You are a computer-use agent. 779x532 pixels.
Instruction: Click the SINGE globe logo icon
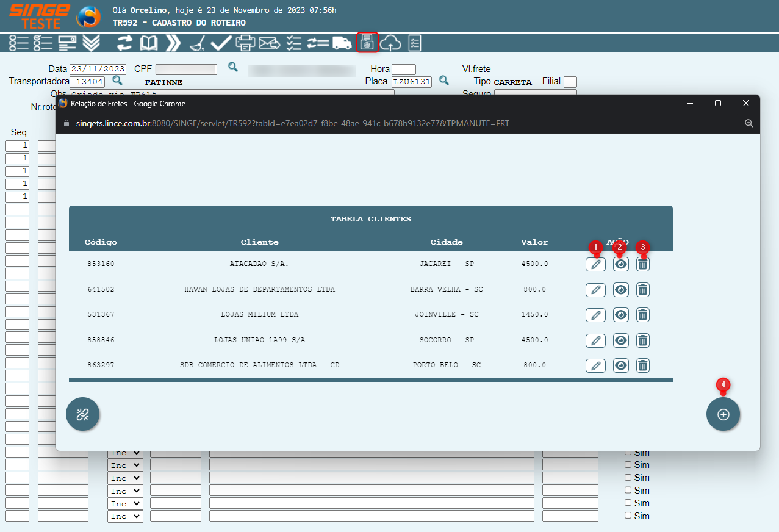tap(88, 16)
